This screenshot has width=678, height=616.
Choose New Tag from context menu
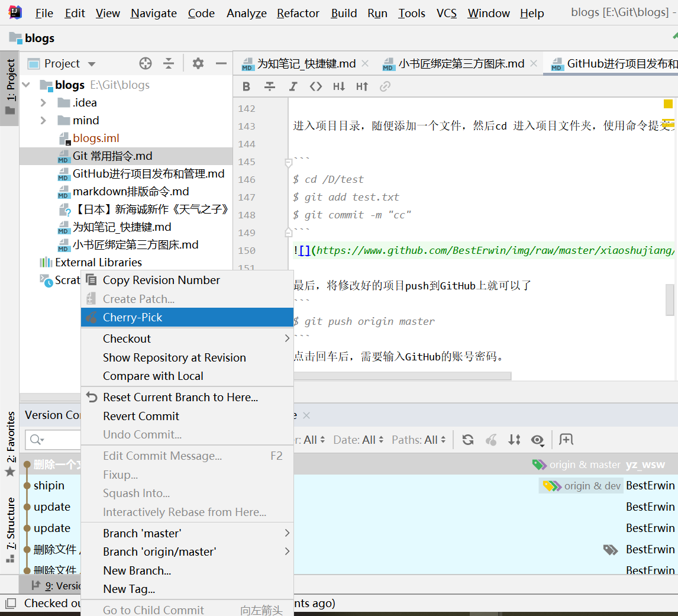tap(187, 589)
